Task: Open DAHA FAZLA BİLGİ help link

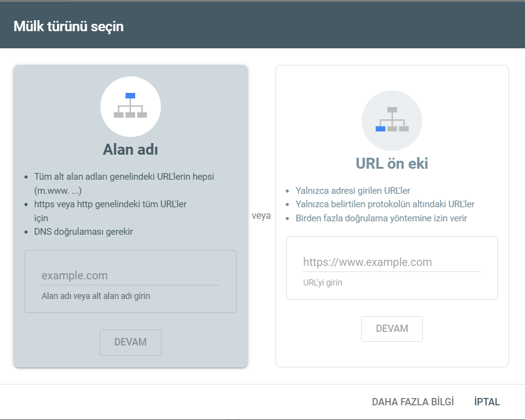Action: (412, 402)
